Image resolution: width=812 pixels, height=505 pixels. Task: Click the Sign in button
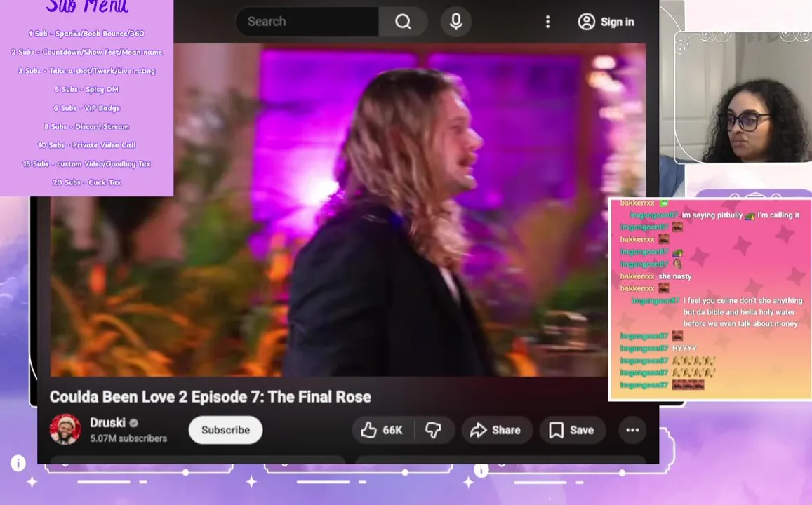point(606,22)
